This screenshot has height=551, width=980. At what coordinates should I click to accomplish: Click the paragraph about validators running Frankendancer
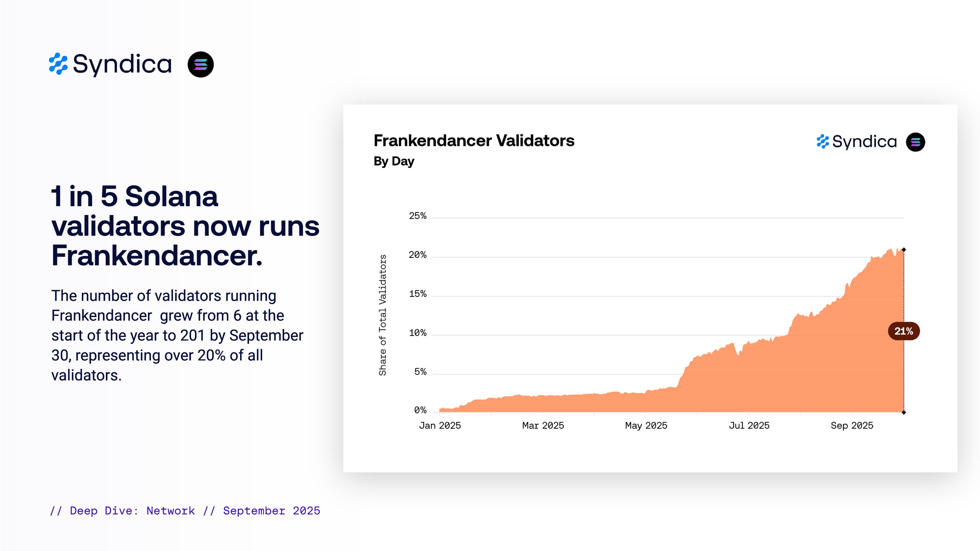177,335
